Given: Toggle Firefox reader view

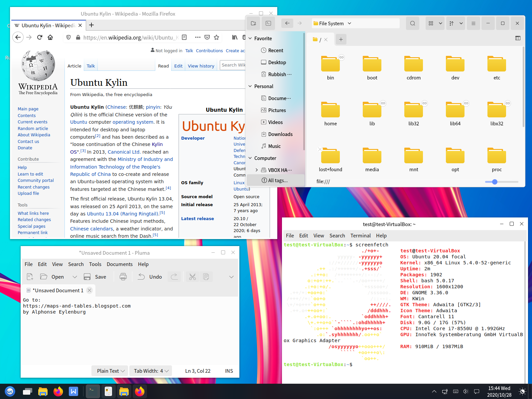Looking at the screenshot, I should [x=184, y=37].
